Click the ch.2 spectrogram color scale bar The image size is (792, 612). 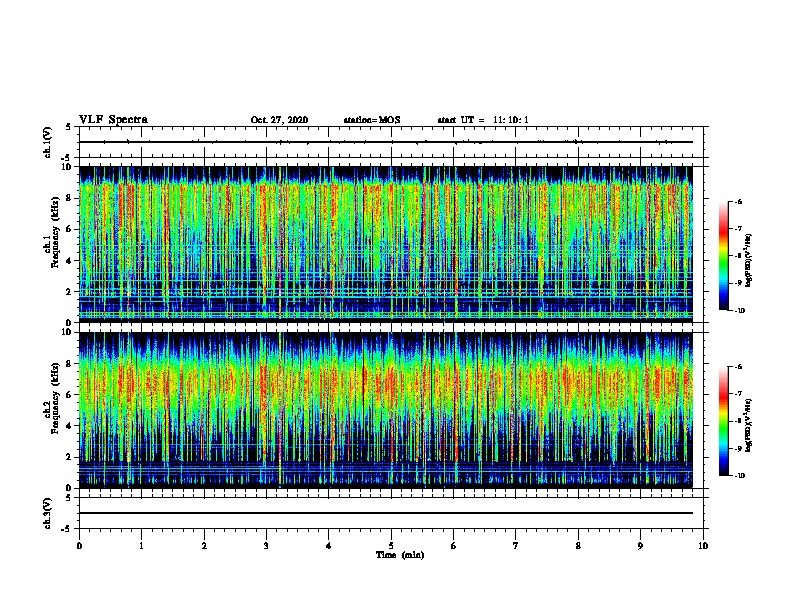(723, 421)
